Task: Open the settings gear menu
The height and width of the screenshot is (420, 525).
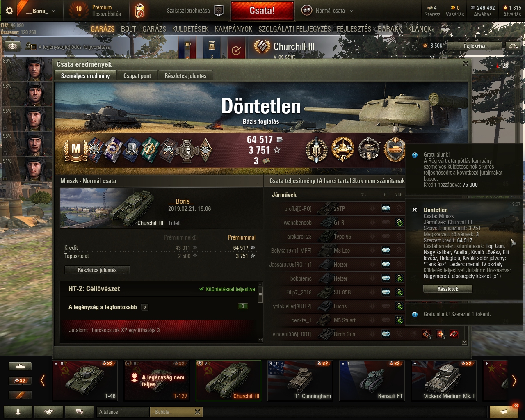Action: pos(9,11)
